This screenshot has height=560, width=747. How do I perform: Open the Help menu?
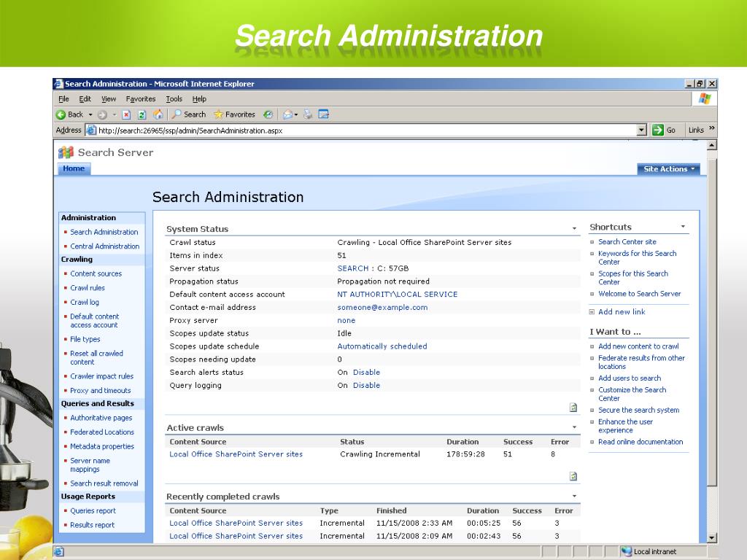coord(199,99)
